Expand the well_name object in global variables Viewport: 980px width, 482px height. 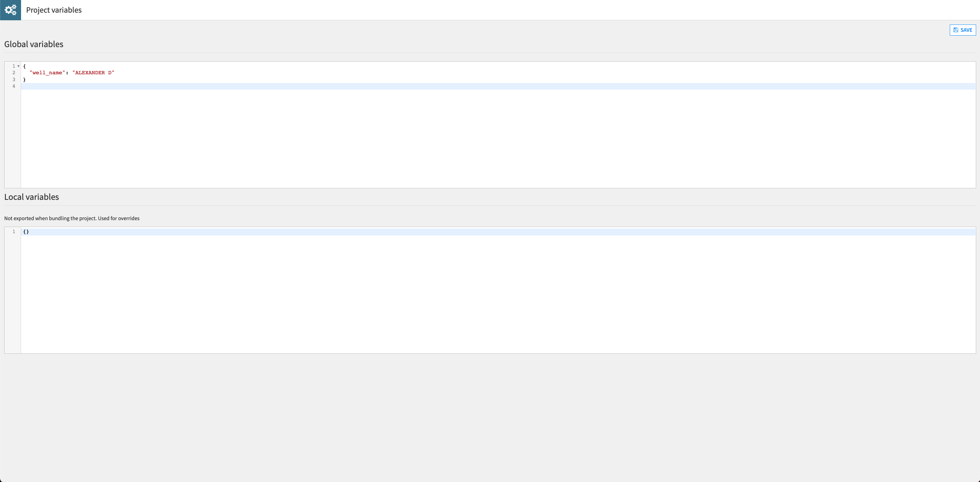tap(18, 66)
